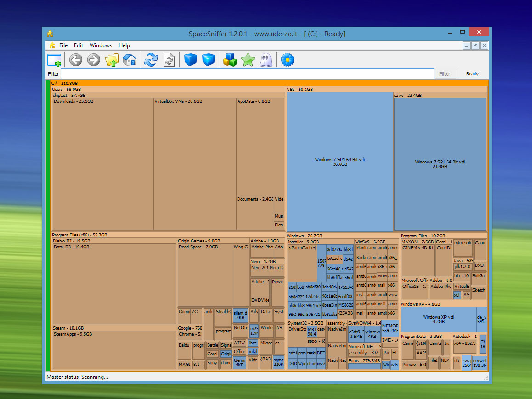The width and height of the screenshot is (532, 399).
Task: Select the Data_D3 - 19.4GB block
Action: (114, 284)
